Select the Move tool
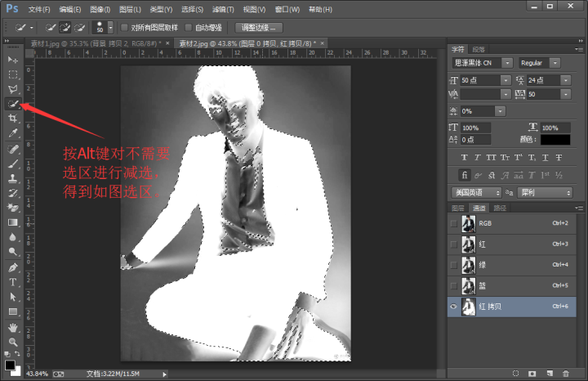Screen dimensions: 588x381 coord(13,60)
